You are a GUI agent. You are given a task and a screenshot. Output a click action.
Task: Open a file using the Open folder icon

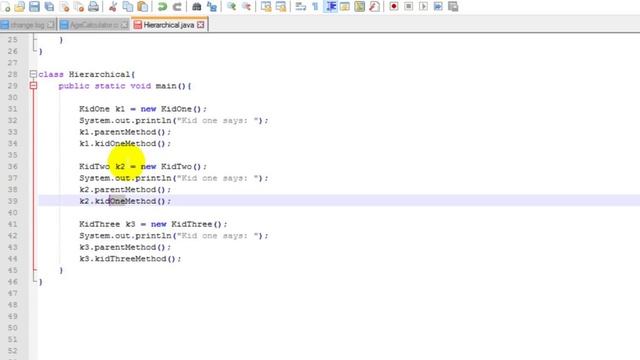[x=20, y=7]
